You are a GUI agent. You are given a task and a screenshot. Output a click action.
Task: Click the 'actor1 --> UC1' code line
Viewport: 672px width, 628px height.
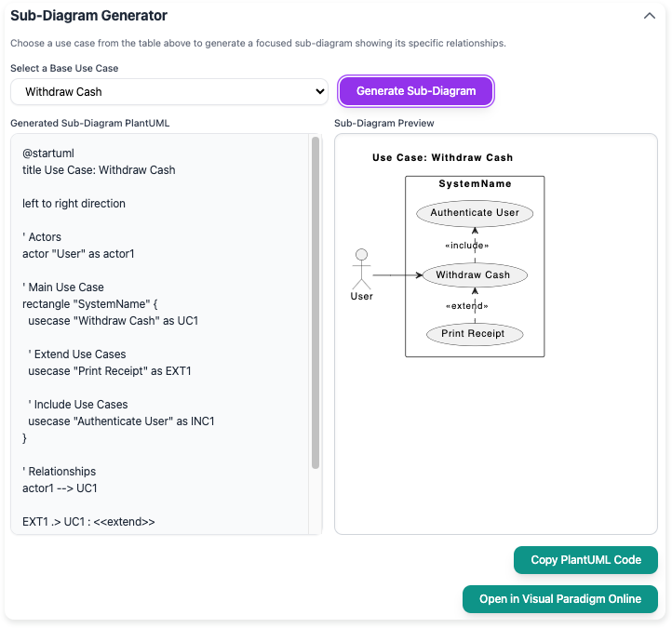[x=60, y=488]
